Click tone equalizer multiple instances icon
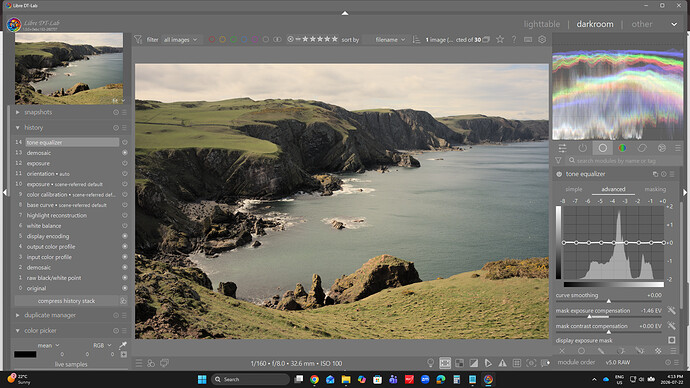This screenshot has height=388, width=690. pos(655,174)
